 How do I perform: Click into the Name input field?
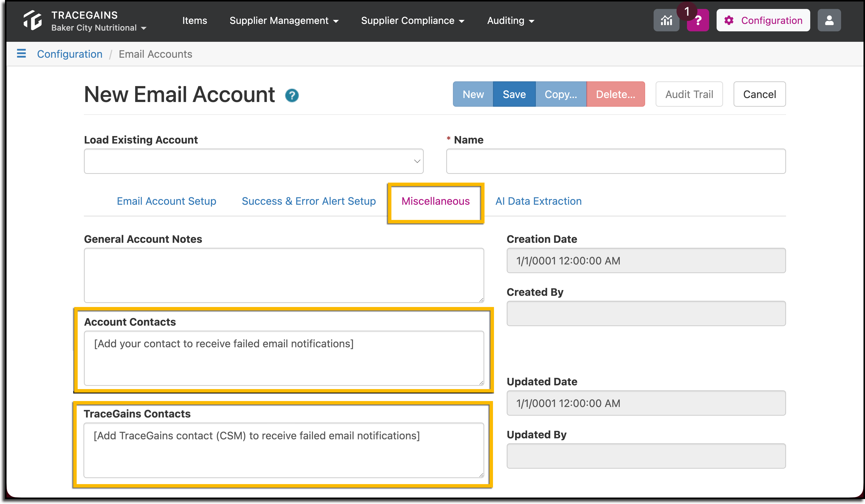coord(616,161)
